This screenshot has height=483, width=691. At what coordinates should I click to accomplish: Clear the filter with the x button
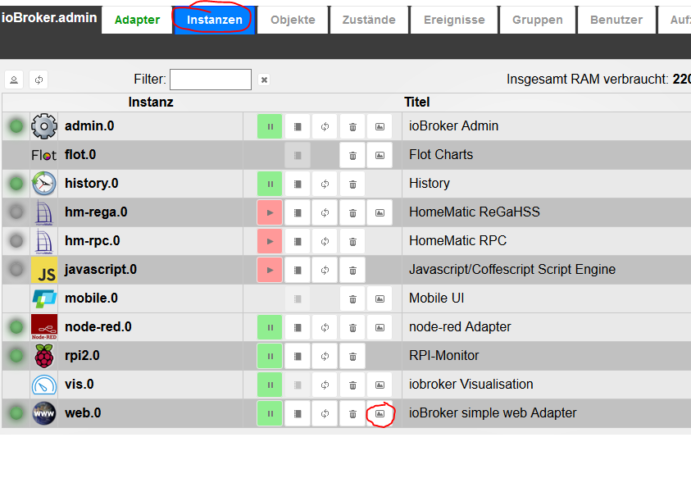[264, 80]
